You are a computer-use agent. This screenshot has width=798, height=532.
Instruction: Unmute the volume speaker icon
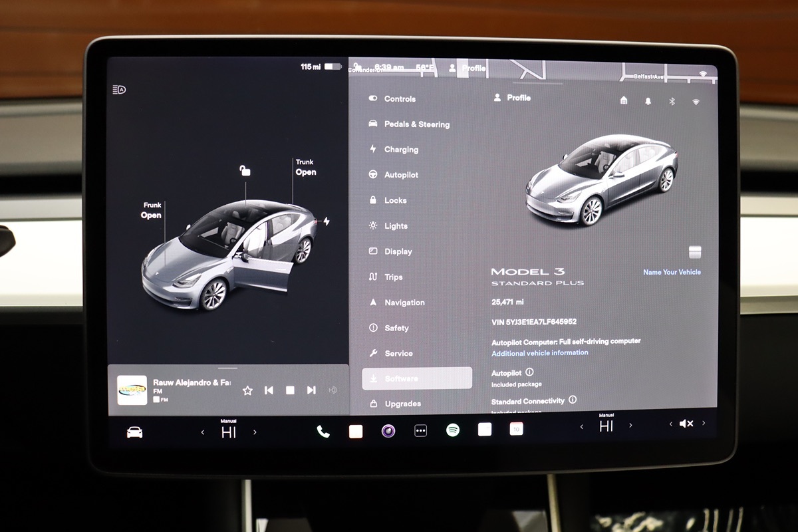pyautogui.click(x=686, y=424)
